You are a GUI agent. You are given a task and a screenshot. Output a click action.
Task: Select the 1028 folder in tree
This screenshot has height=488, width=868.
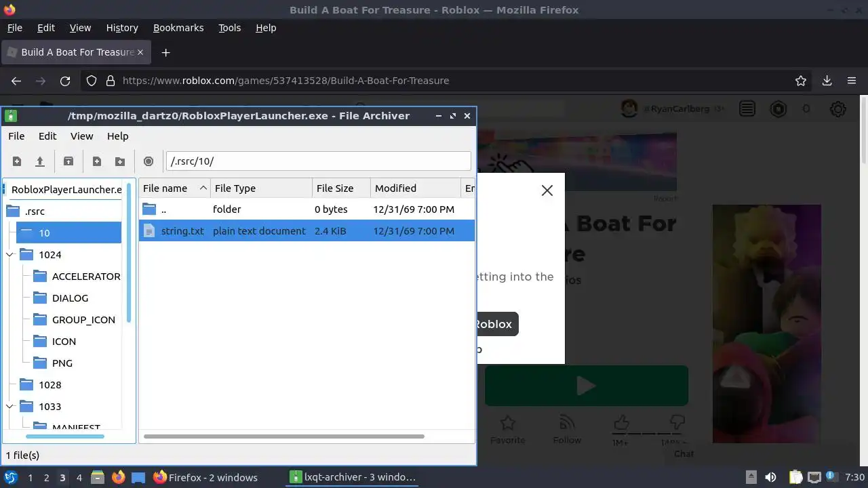[50, 385]
